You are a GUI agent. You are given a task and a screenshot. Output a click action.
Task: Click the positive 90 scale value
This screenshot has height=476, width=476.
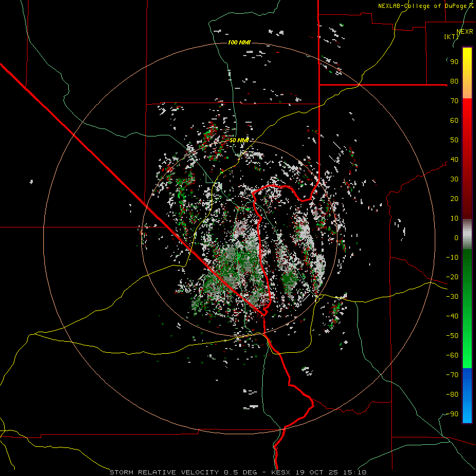click(x=454, y=62)
